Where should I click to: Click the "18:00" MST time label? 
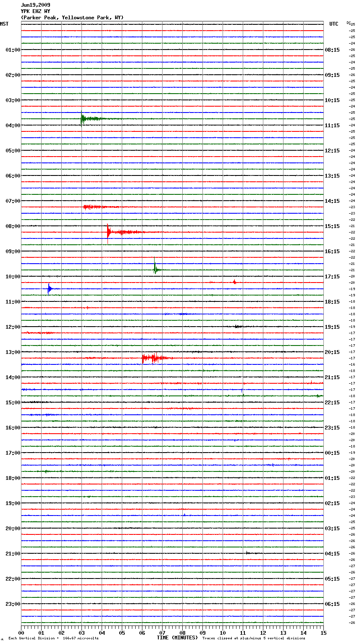coord(13,478)
